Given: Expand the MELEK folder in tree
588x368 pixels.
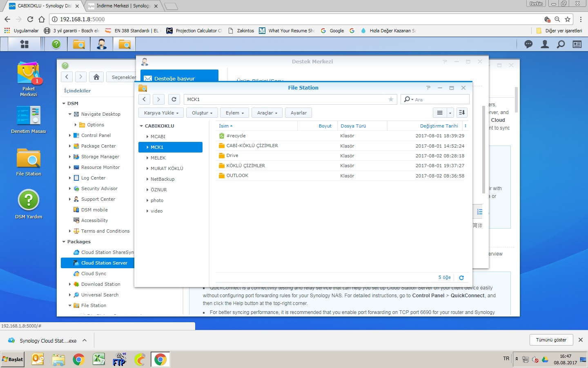Looking at the screenshot, I should pos(147,158).
